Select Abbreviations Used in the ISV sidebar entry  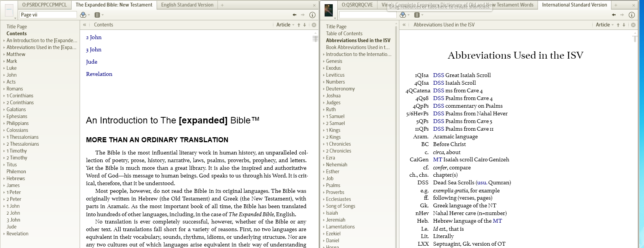pyautogui.click(x=358, y=41)
